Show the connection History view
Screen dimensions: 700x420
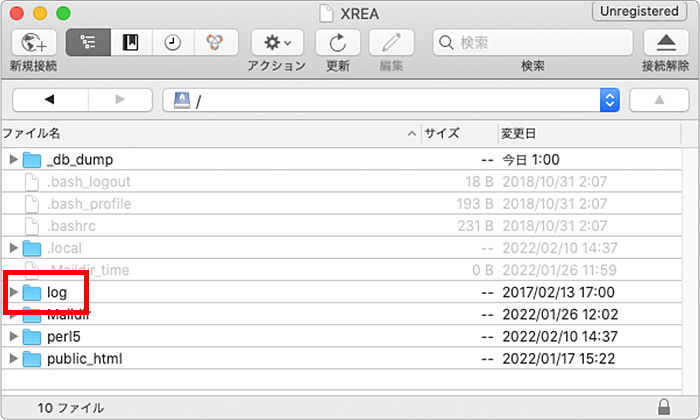[172, 42]
